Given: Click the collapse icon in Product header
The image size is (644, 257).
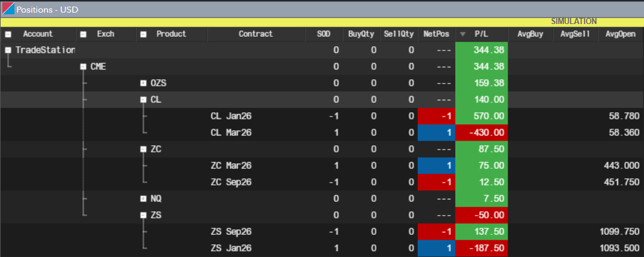Looking at the screenshot, I should click(143, 34).
